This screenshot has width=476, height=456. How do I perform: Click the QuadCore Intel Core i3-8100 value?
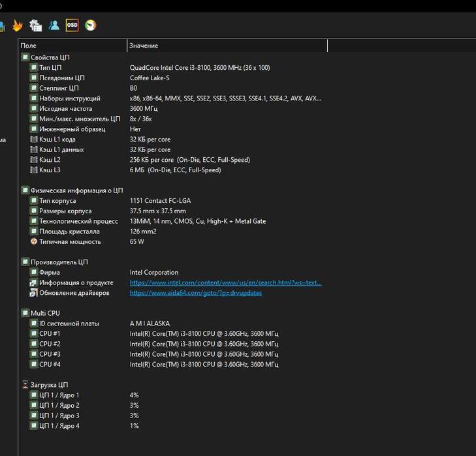pos(200,67)
